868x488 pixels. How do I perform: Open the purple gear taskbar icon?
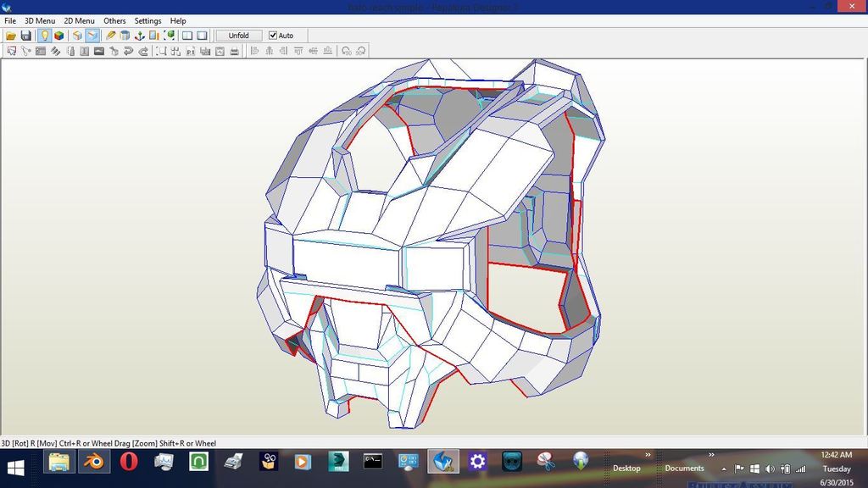coord(477,462)
